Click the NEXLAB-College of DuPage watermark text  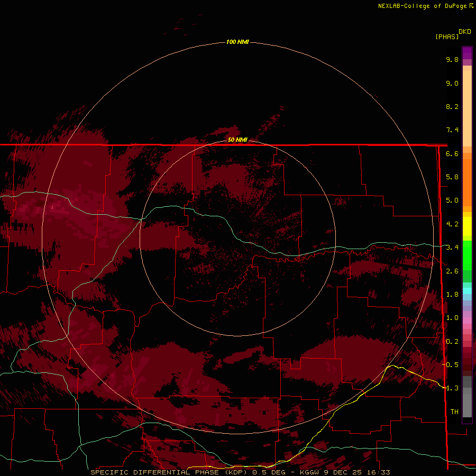(422, 6)
